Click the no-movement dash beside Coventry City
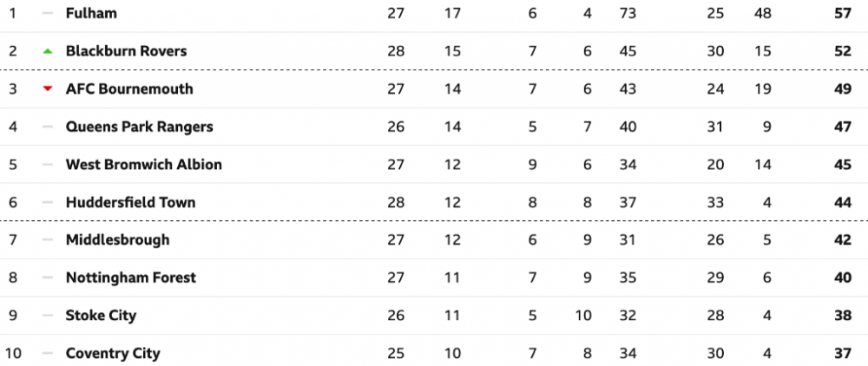Image resolution: width=868 pixels, height=366 pixels. [x=48, y=353]
